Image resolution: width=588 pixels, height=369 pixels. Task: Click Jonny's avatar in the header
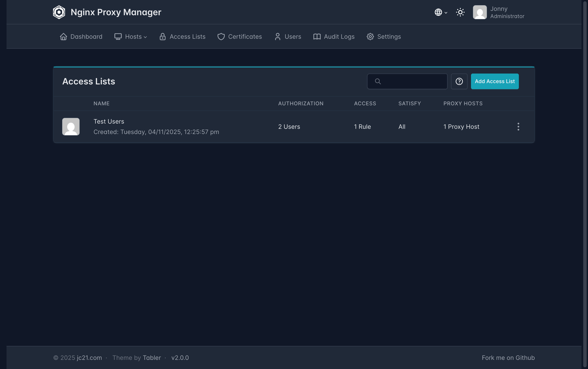click(480, 12)
